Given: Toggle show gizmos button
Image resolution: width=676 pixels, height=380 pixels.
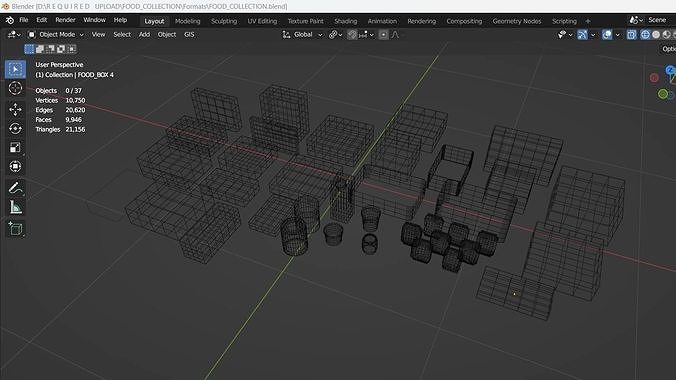Looking at the screenshot, I should coord(582,35).
